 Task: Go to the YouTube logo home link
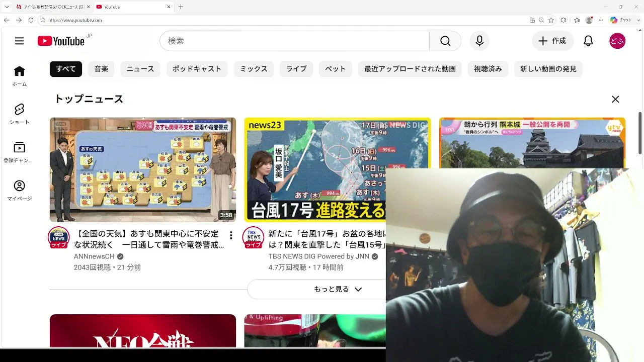coord(61,41)
